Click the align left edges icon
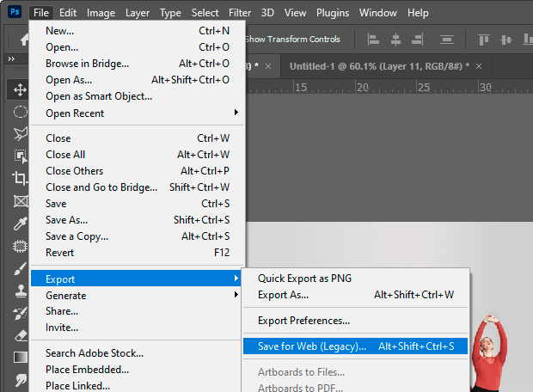This screenshot has height=392, width=533. [x=373, y=39]
